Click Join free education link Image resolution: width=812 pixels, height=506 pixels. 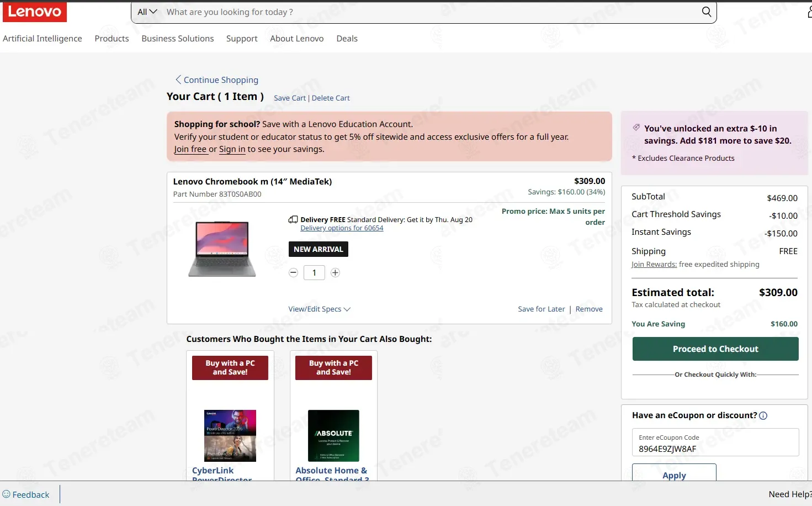[190, 149]
